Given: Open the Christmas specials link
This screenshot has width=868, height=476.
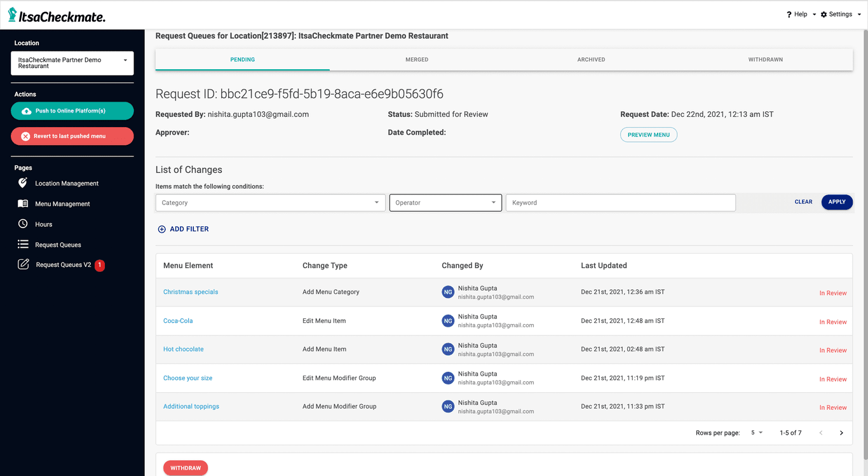Looking at the screenshot, I should (x=191, y=292).
